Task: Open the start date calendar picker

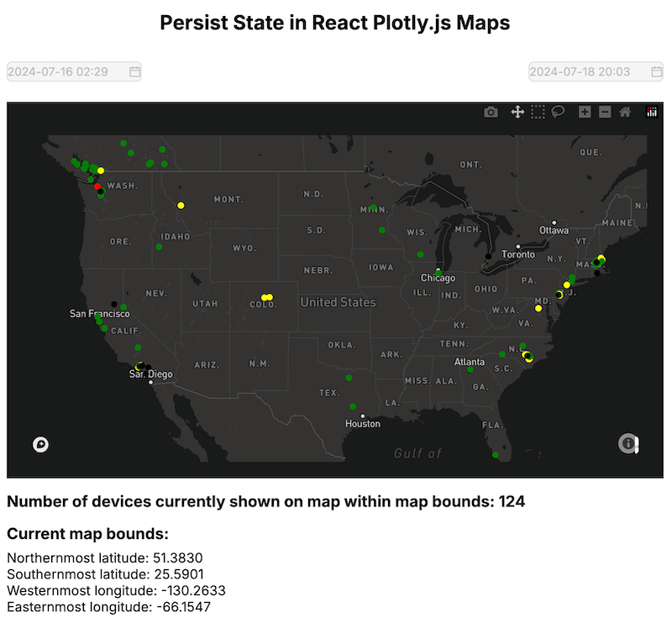Action: (x=133, y=71)
